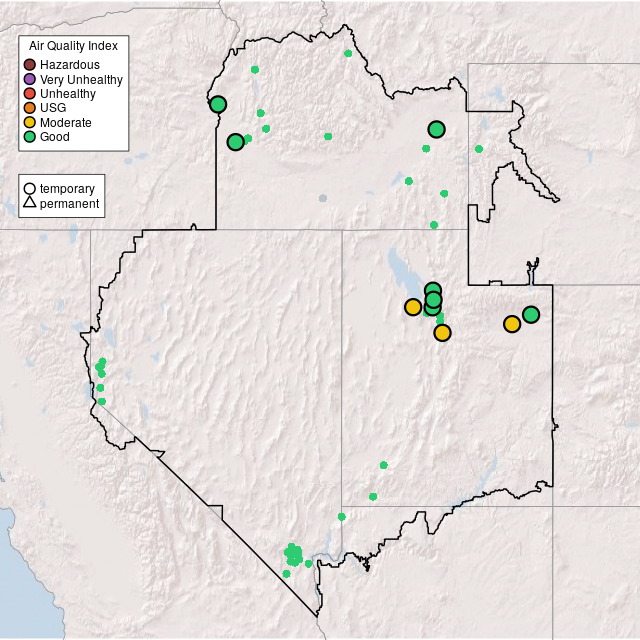Select the orange USG legend swatch

point(30,107)
